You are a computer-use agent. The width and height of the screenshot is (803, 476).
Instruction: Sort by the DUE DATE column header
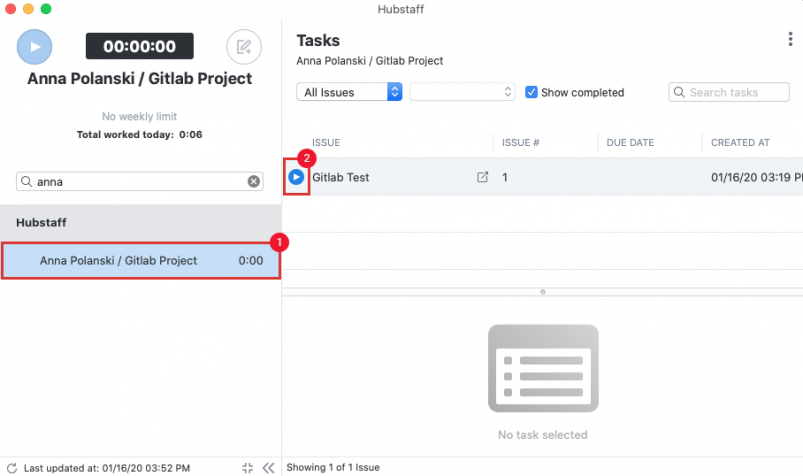pos(630,143)
